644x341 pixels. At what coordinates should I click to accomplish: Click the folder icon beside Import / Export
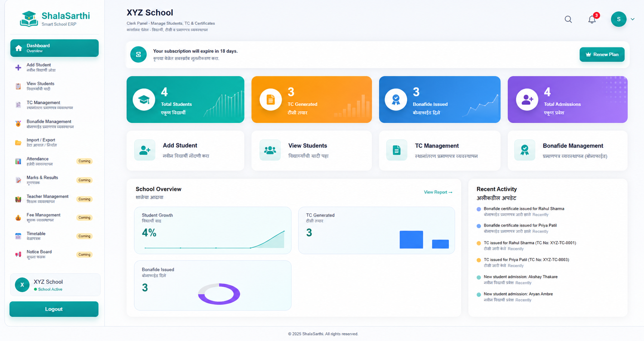(x=18, y=143)
